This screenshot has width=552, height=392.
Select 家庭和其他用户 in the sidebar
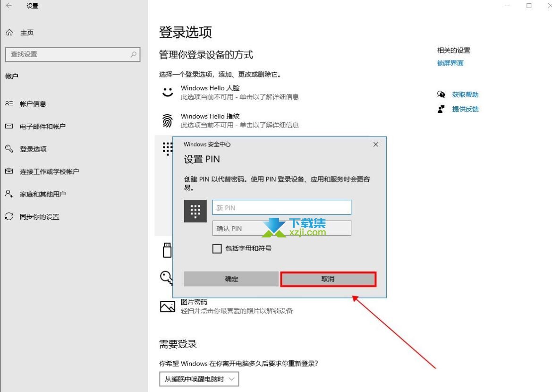click(x=42, y=194)
